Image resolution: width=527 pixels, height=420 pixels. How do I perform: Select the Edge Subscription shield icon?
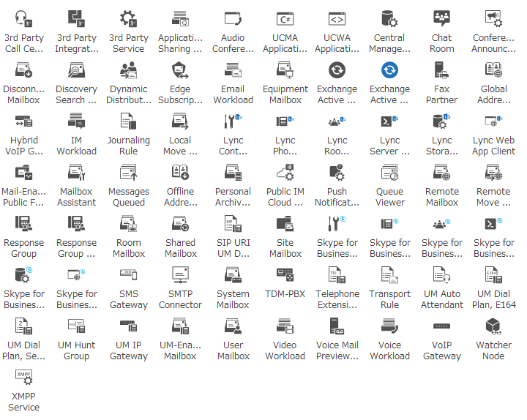(181, 70)
